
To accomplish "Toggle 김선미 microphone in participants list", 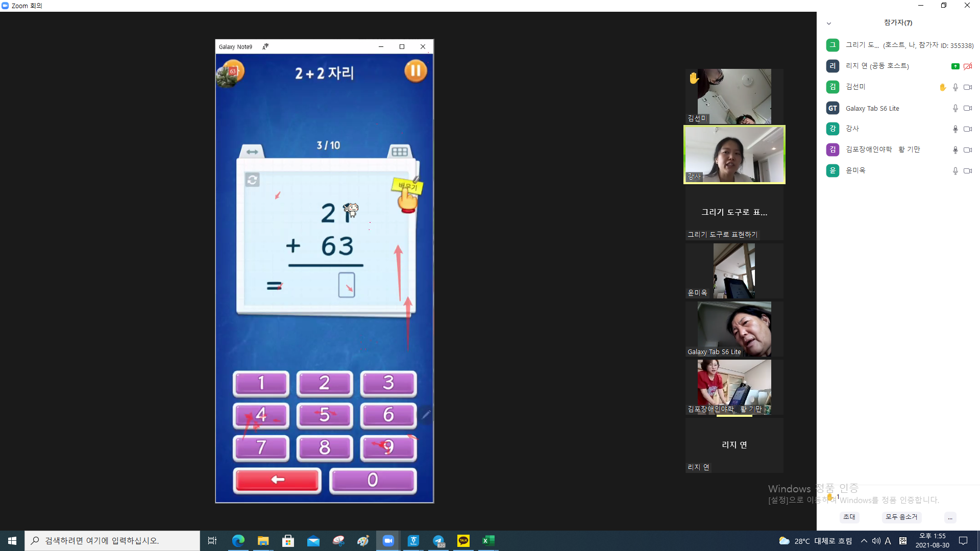I will tap(955, 87).
